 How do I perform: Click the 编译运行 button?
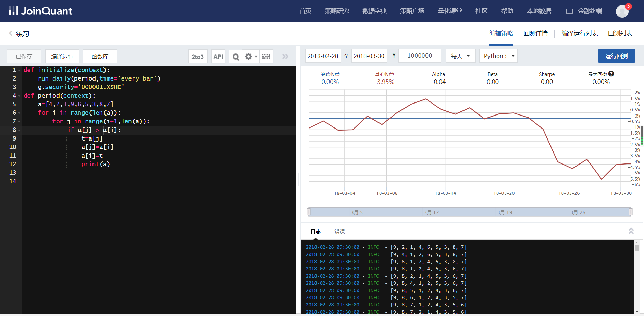pyautogui.click(x=62, y=57)
